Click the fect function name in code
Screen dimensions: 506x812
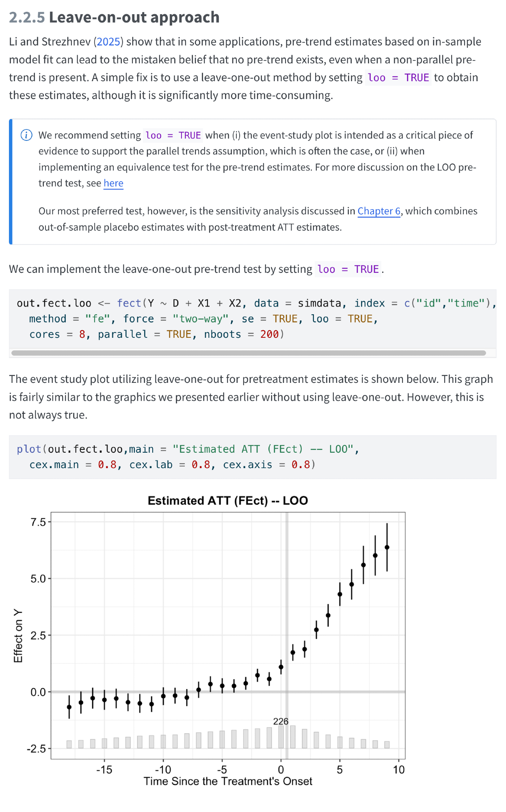[x=129, y=303]
